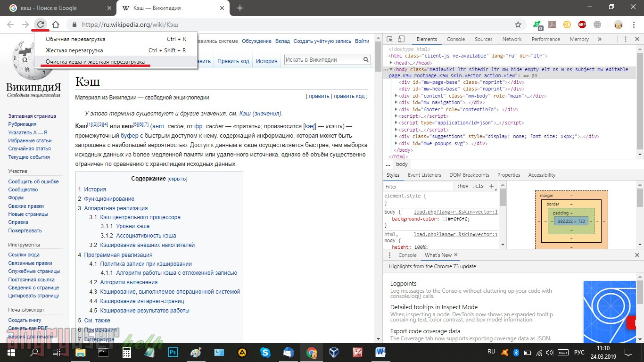
Task: Expand the div class="suggestions" node
Action: pos(396,137)
